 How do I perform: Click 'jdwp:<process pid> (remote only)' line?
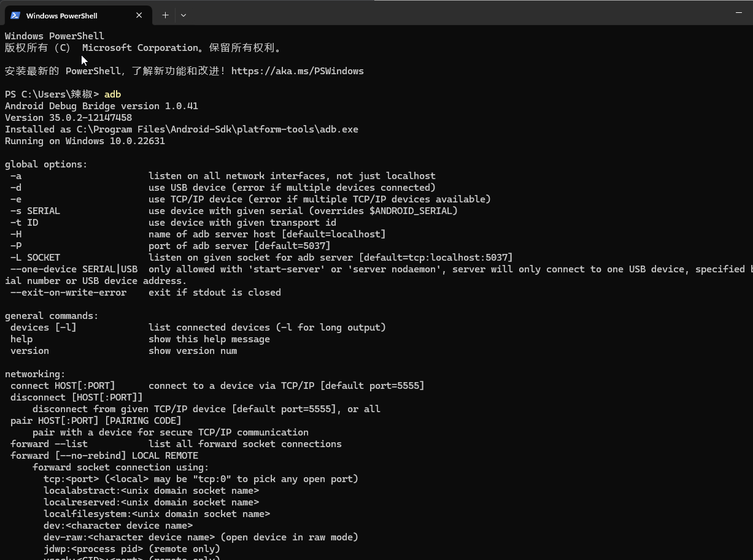132,549
